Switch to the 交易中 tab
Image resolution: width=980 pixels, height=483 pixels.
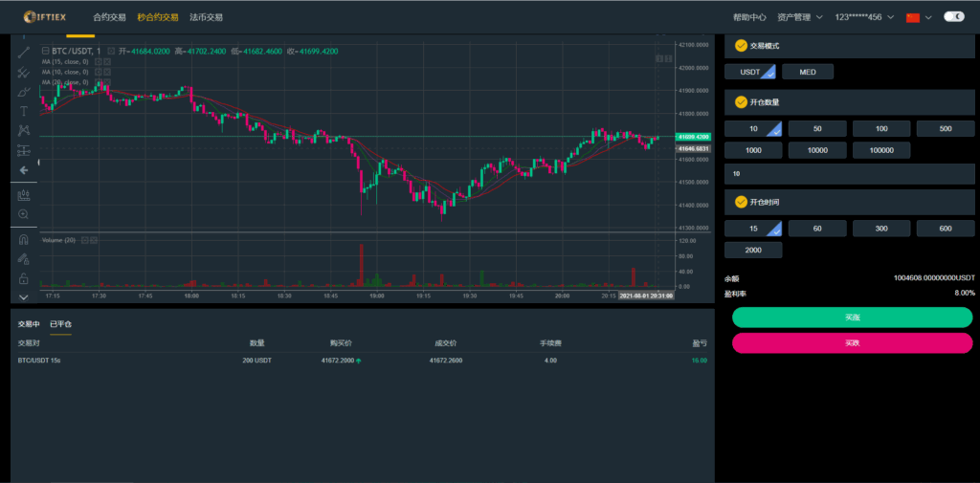29,324
